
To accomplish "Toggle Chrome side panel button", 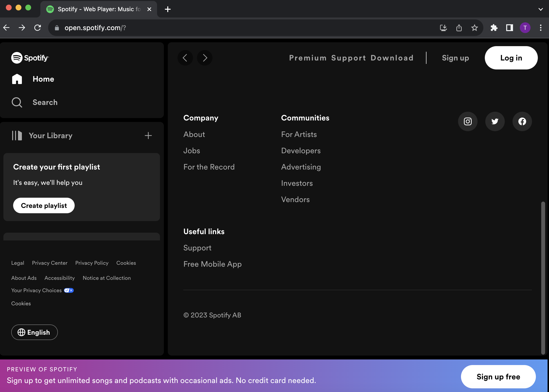I will (509, 28).
